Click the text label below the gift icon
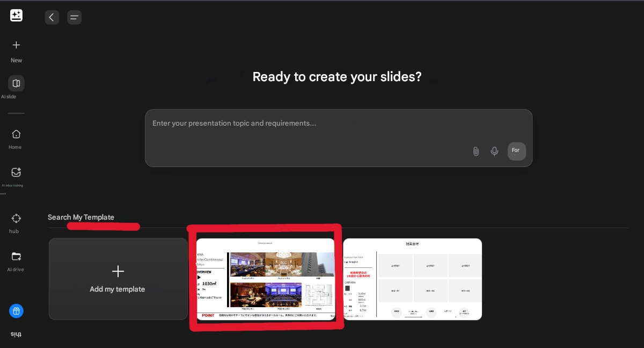644x348 pixels. pyautogui.click(x=16, y=334)
